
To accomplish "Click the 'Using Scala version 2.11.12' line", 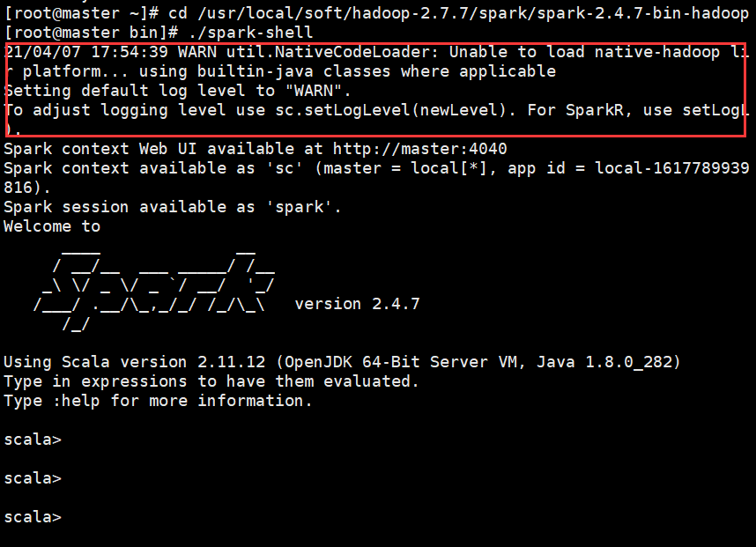I will coord(343,362).
